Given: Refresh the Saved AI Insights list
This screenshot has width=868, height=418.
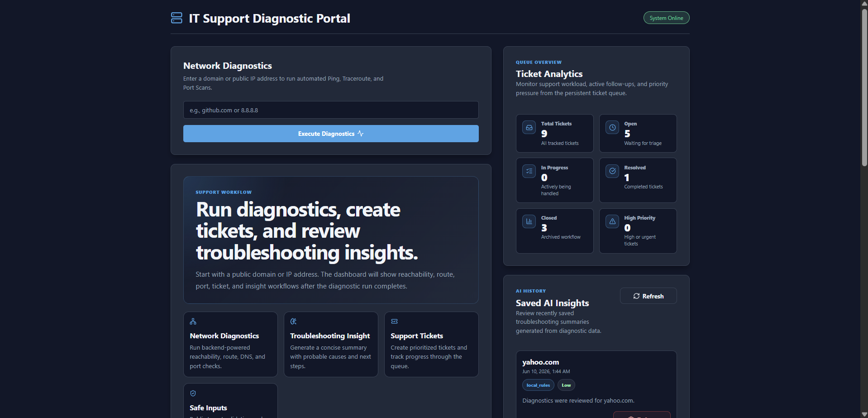Looking at the screenshot, I should [x=648, y=296].
